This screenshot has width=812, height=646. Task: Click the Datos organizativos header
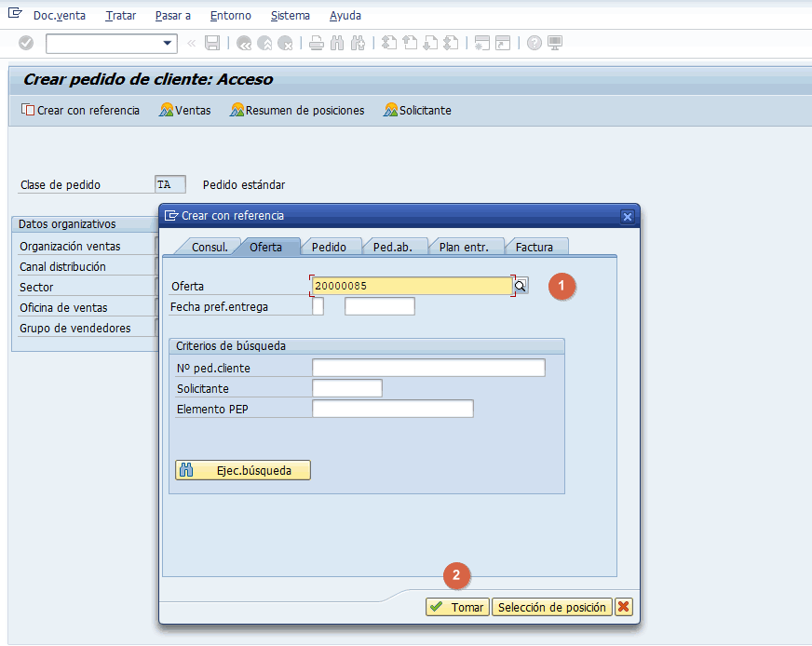67,224
